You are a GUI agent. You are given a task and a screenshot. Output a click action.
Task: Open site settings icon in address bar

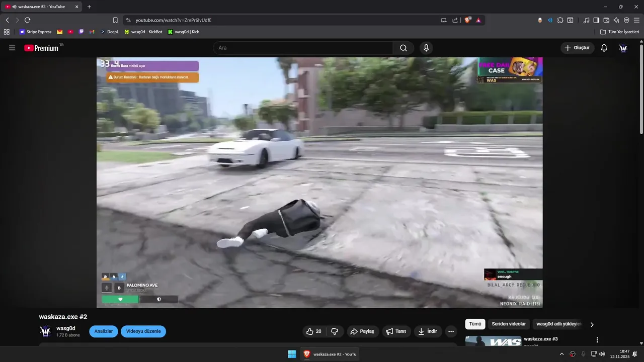(x=128, y=20)
